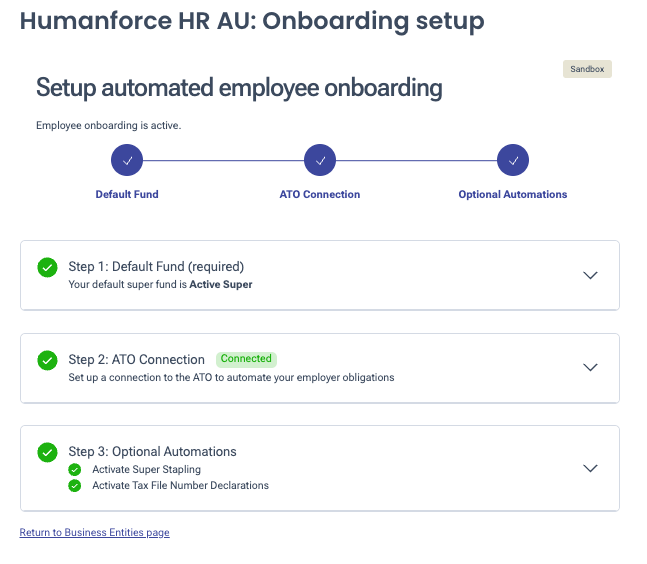The height and width of the screenshot is (564, 647).
Task: Expand Step 3 Optional Automations chevron
Action: click(590, 468)
